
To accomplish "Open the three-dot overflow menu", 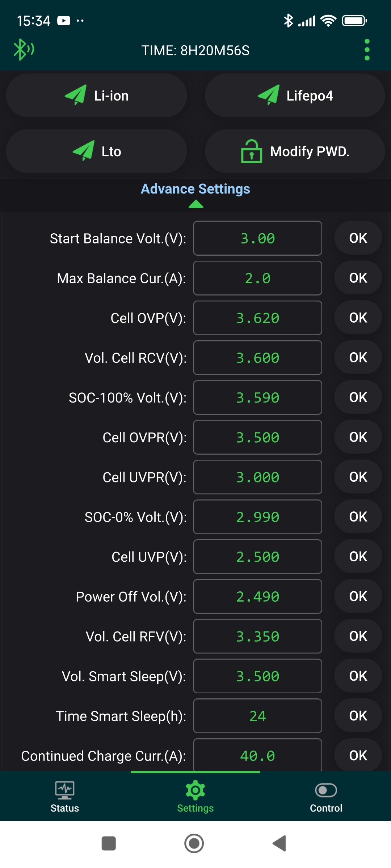I will click(x=367, y=50).
